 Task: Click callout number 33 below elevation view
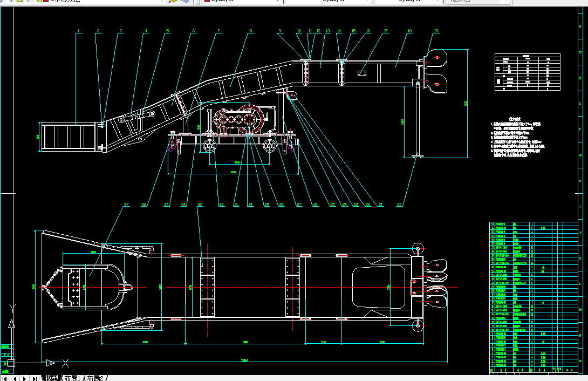tap(200, 205)
